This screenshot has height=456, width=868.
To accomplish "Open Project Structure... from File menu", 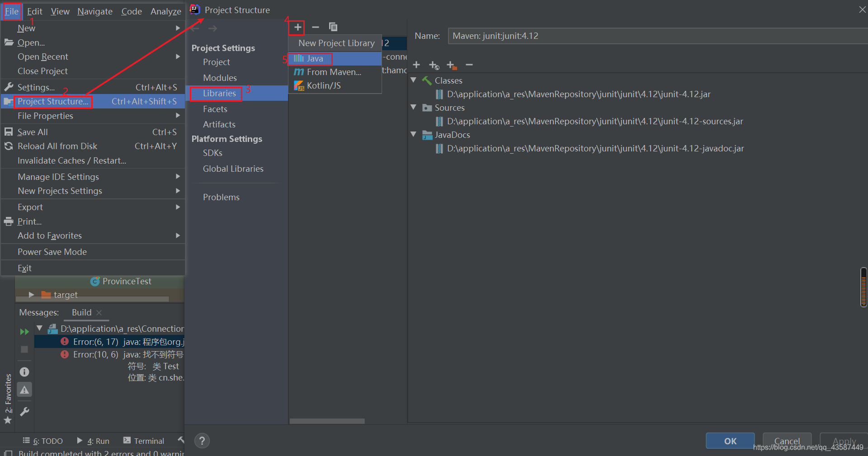I will click(x=53, y=102).
